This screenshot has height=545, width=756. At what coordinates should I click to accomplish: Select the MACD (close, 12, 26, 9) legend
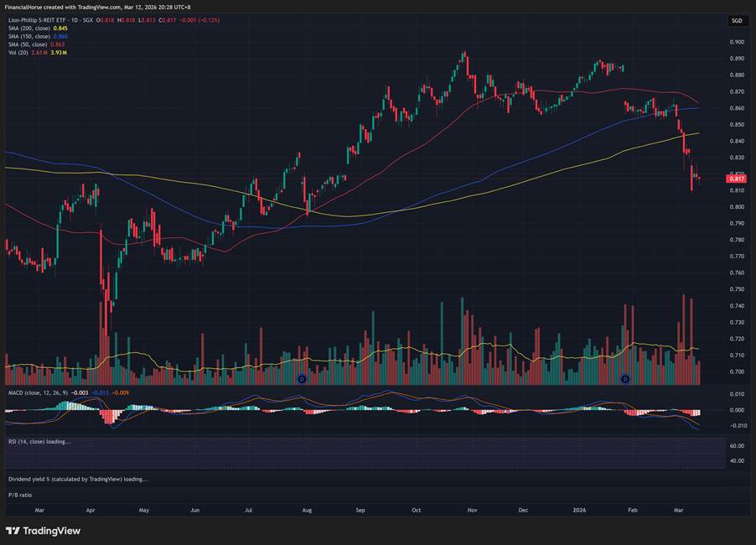[x=36, y=392]
